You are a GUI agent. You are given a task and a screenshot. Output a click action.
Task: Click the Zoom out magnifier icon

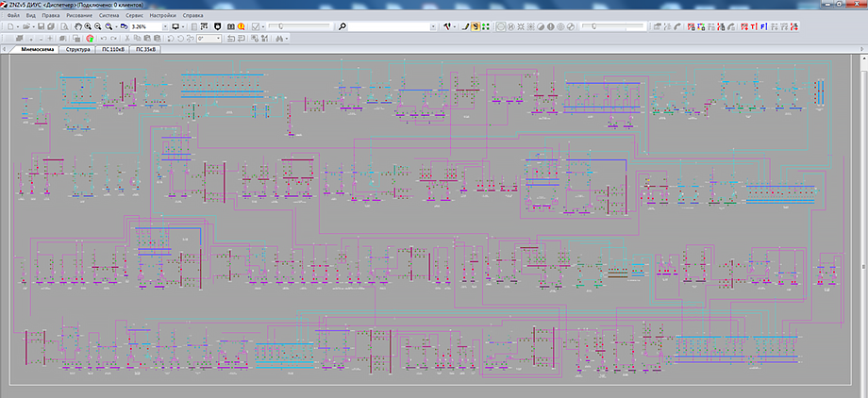pyautogui.click(x=97, y=26)
